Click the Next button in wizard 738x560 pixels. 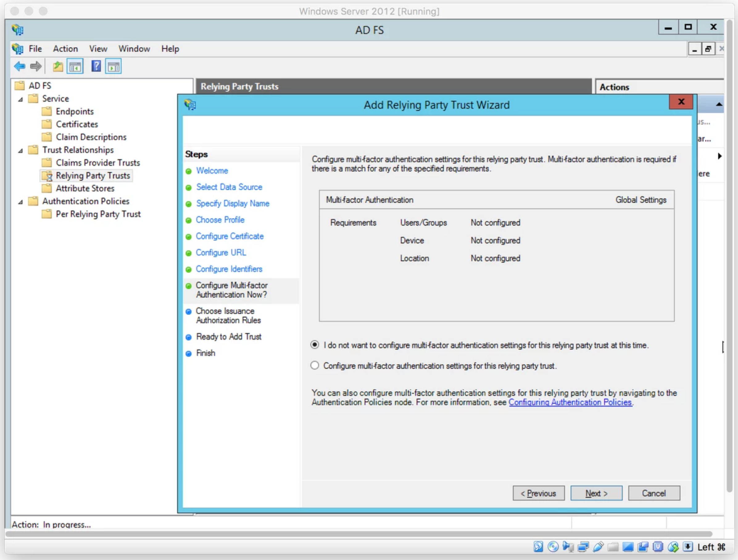click(596, 493)
